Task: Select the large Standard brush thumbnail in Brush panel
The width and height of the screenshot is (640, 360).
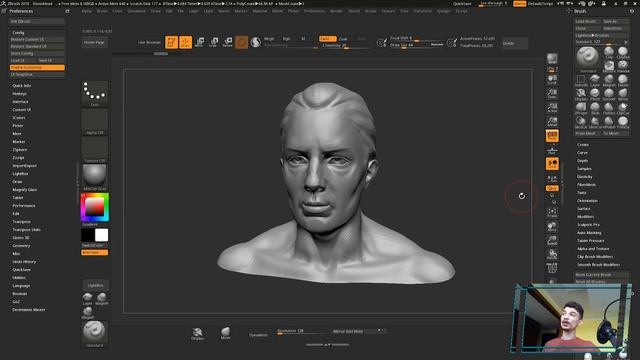Action: pos(588,58)
